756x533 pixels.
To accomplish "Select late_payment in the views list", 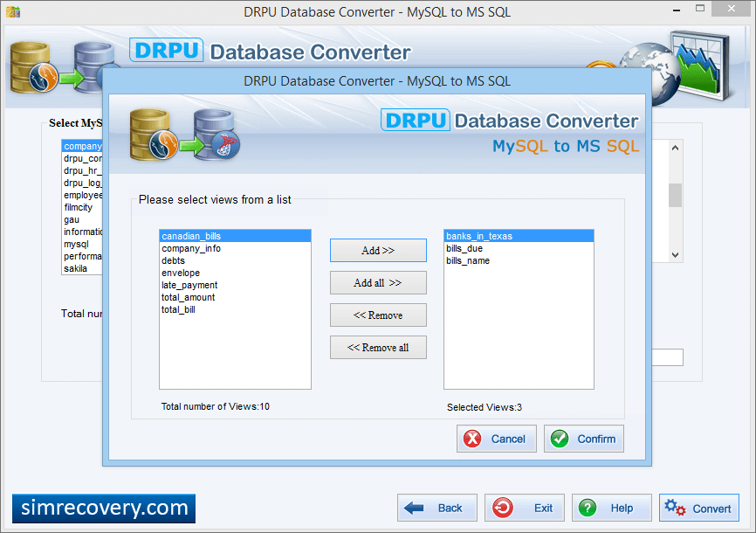I will click(235, 285).
